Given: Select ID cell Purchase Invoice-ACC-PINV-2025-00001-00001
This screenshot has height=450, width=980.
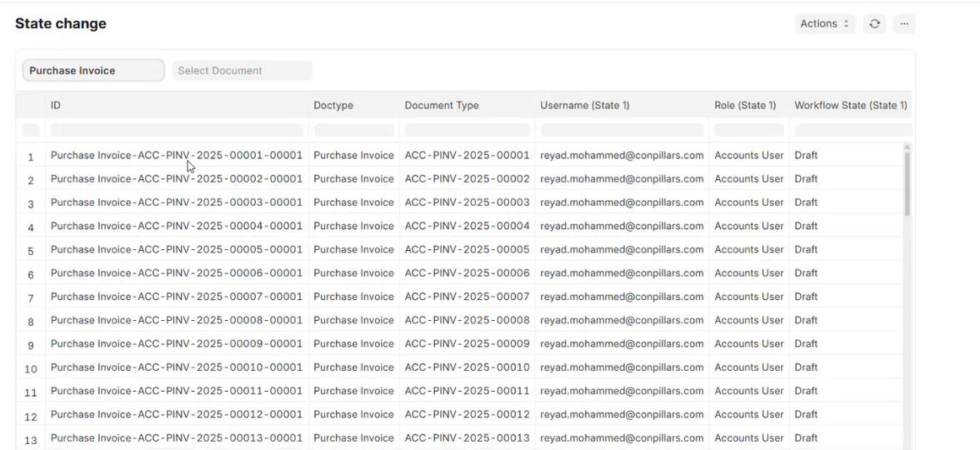Looking at the screenshot, I should pos(176,155).
